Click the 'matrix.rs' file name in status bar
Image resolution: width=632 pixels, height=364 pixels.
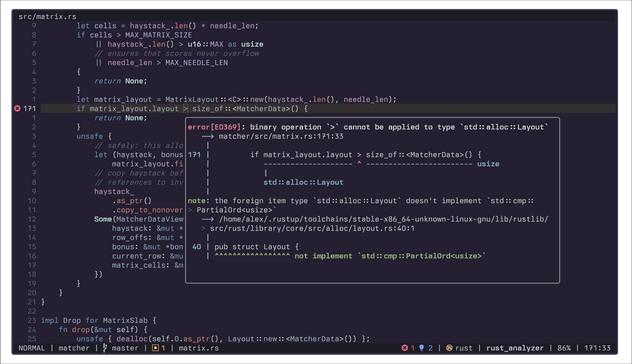point(198,348)
